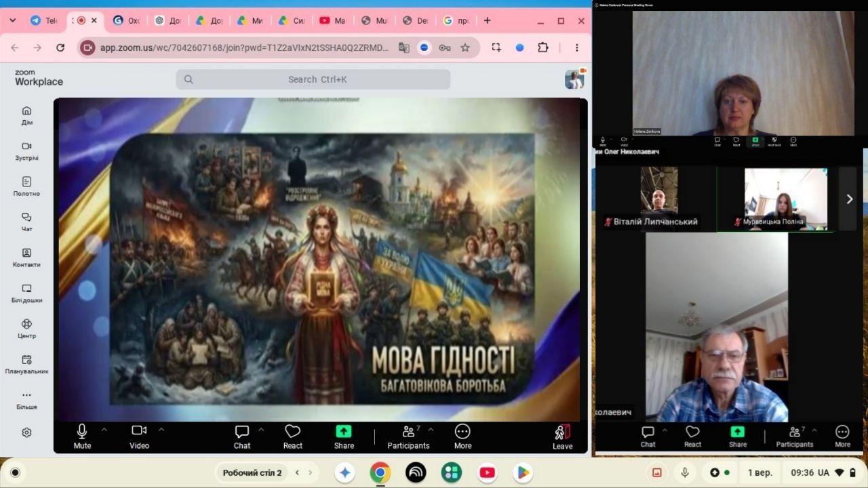Open Зустрічі in the Zoom sidebar

pyautogui.click(x=26, y=151)
